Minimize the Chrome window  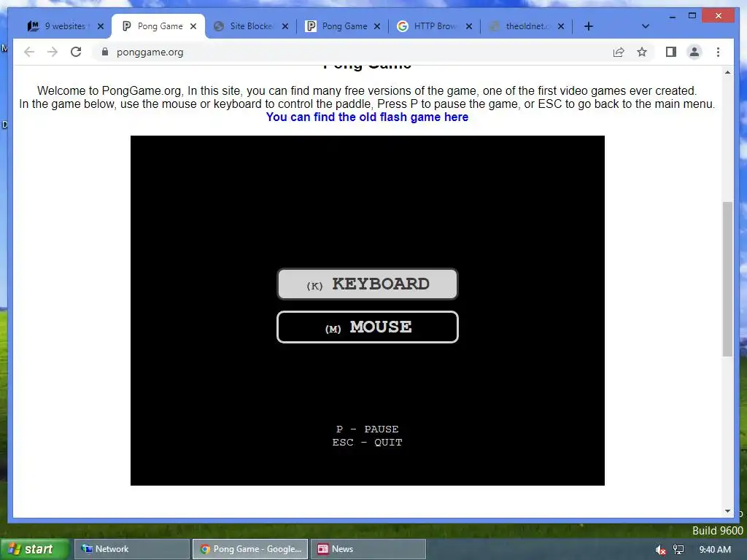672,16
